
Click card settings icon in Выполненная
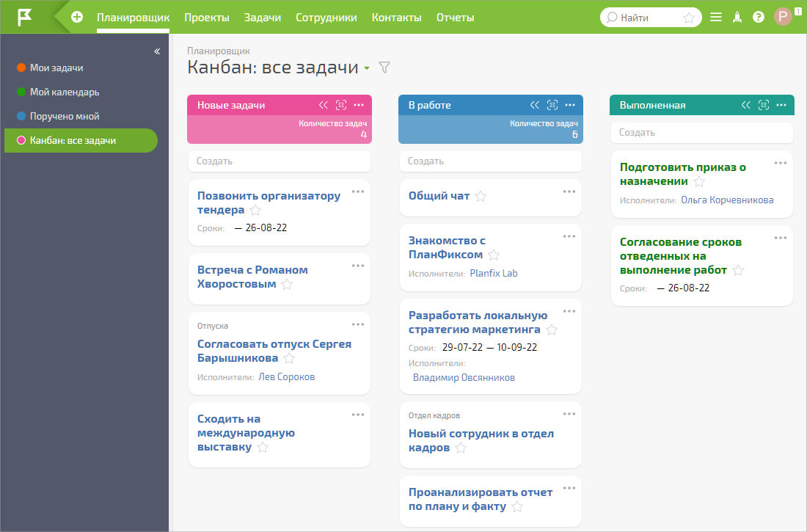[764, 105]
